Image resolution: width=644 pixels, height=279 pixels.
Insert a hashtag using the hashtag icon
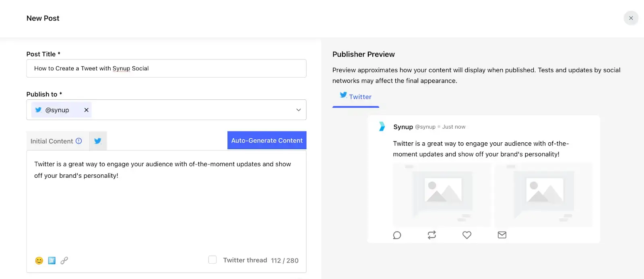[52, 261]
